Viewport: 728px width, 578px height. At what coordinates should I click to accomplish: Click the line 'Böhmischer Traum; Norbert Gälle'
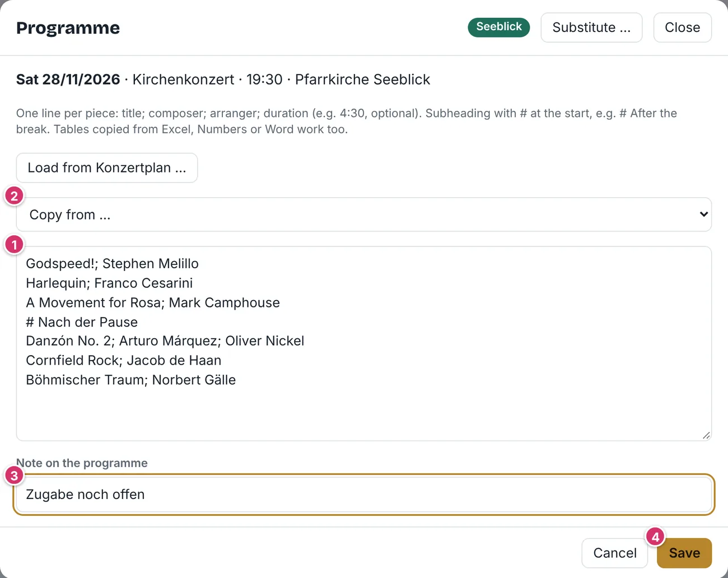(x=131, y=380)
